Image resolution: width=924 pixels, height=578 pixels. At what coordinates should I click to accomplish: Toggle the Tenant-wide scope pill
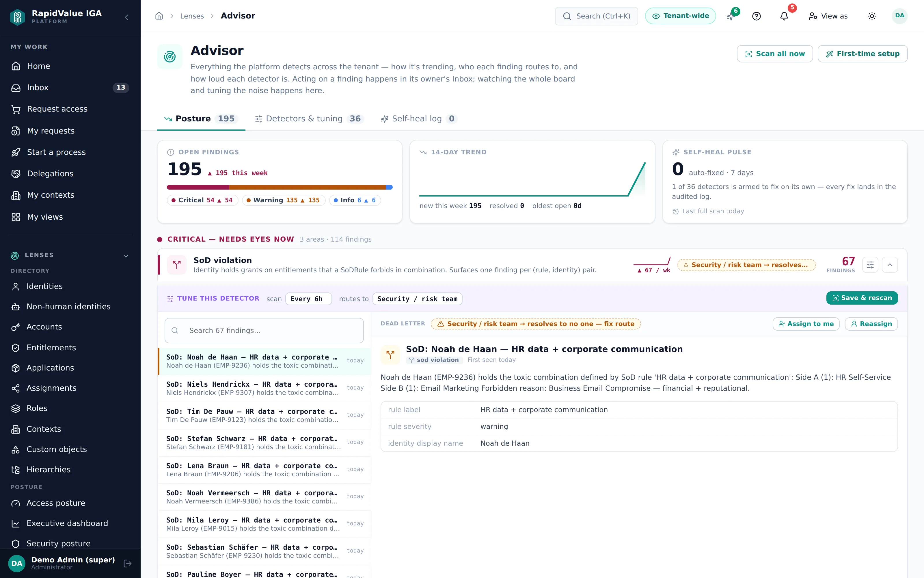pos(680,16)
